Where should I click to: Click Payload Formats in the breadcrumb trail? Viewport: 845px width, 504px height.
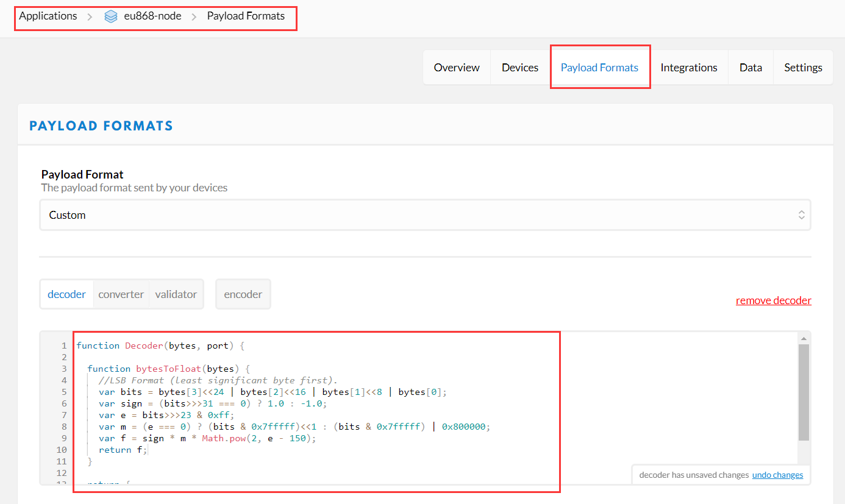click(246, 16)
